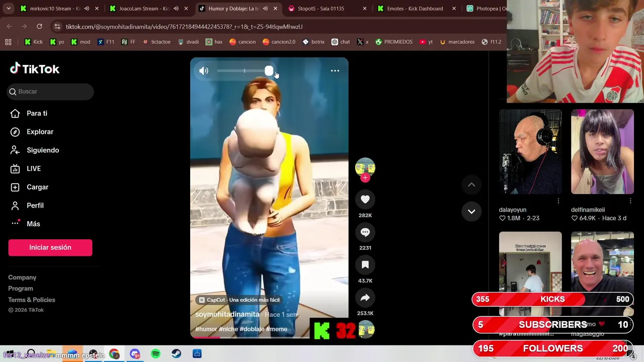Click the browser forward arrow
Screen dimensions: 644x362
tap(25, 26)
